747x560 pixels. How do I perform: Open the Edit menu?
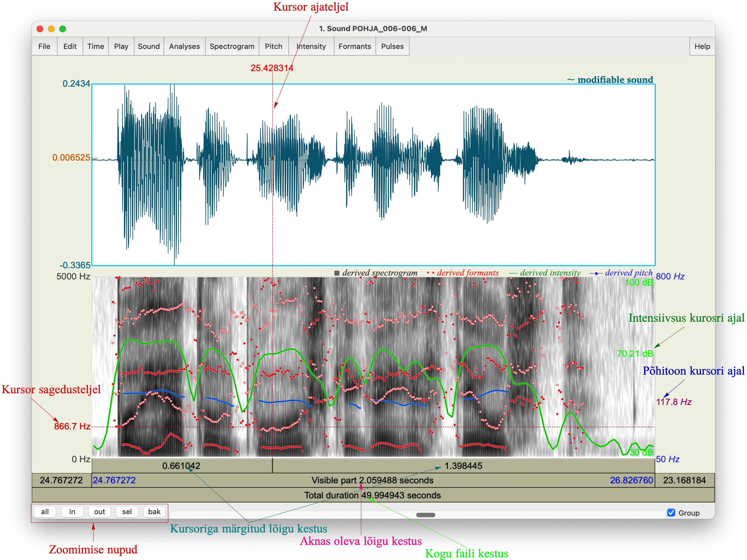pyautogui.click(x=70, y=46)
